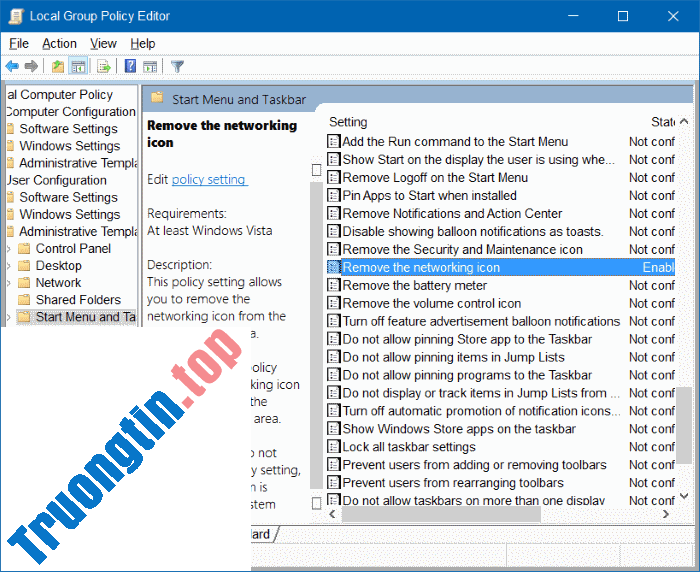Click the Control Panel folder icon in tree
The height and width of the screenshot is (572, 700).
[x=24, y=248]
